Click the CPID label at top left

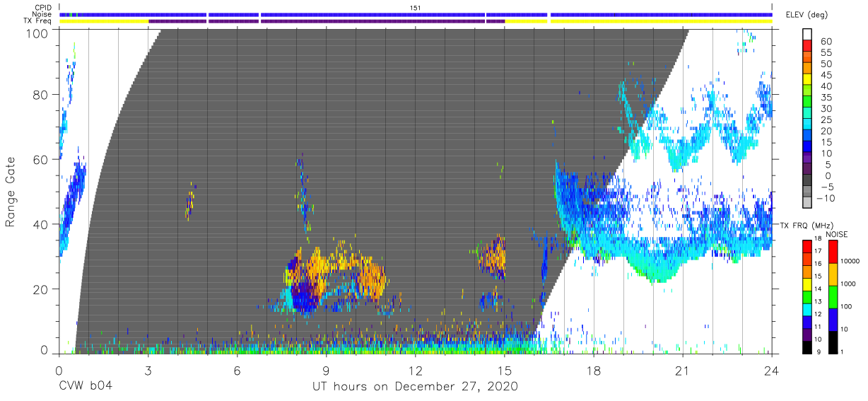(42, 7)
